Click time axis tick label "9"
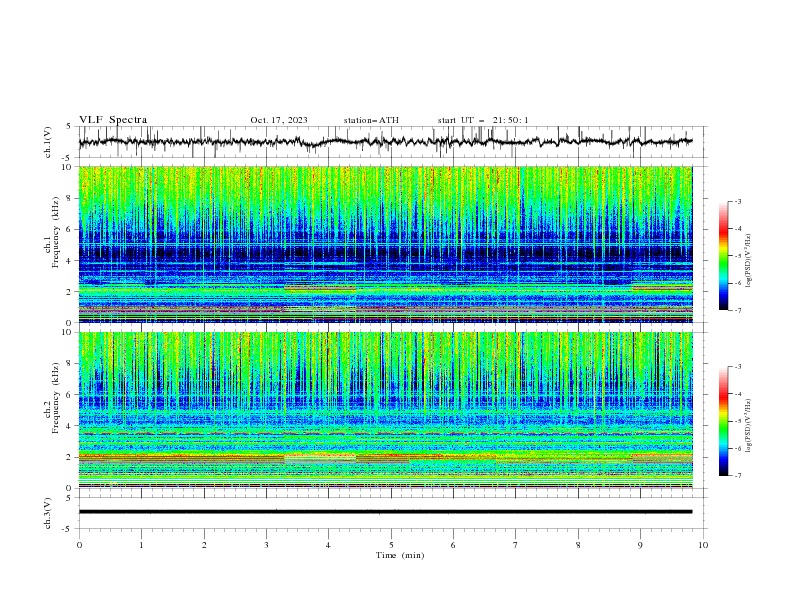This screenshot has height=612, width=792. click(640, 545)
